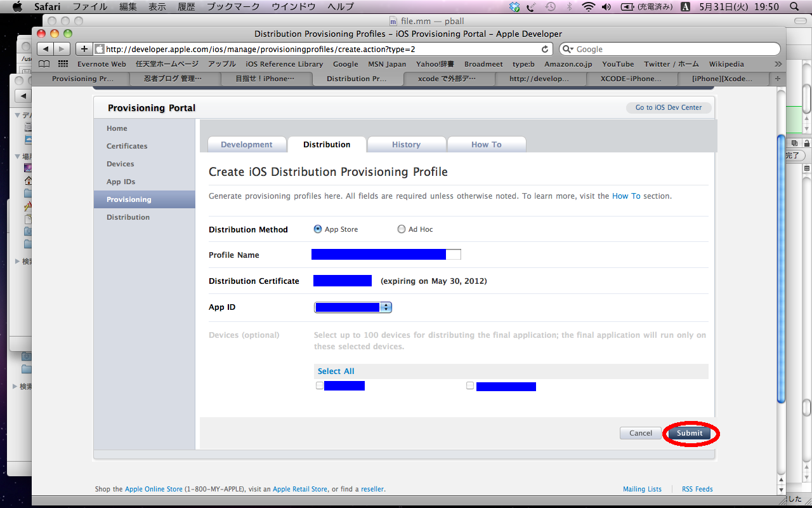
Task: Open Certificates in the portal sidebar
Action: coord(127,146)
